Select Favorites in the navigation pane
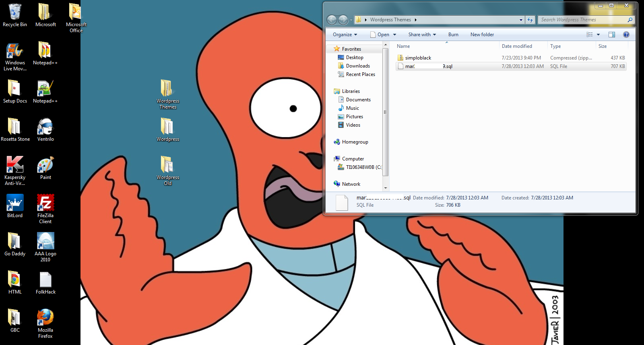Image resolution: width=644 pixels, height=345 pixels. (351, 49)
